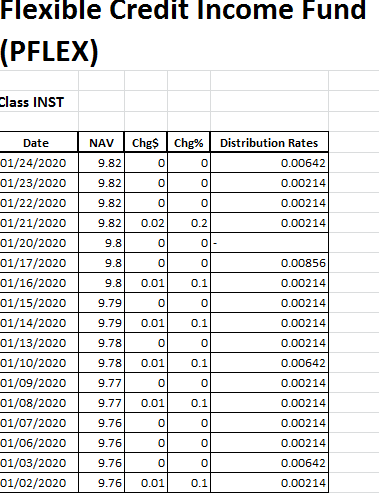The height and width of the screenshot is (493, 379).
Task: Select the dash distribution cell for 01/20/2020
Action: pos(269,243)
